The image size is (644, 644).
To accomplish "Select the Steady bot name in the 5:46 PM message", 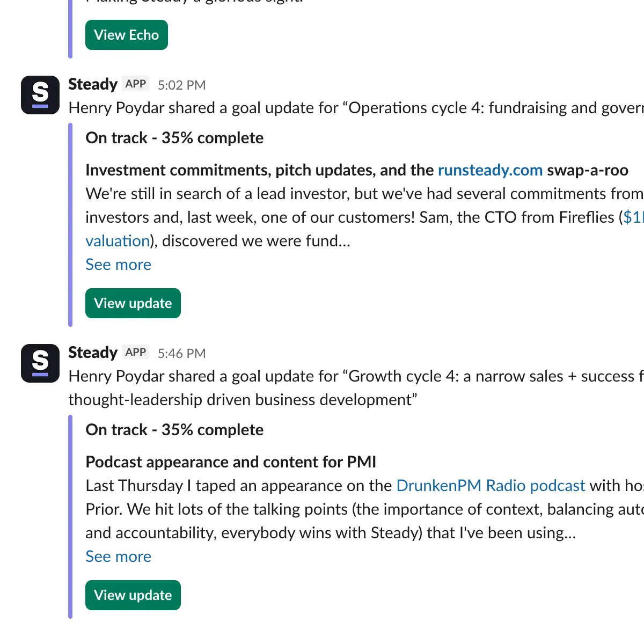I will 92,353.
